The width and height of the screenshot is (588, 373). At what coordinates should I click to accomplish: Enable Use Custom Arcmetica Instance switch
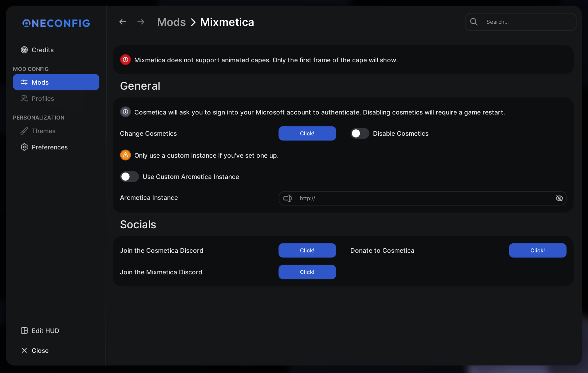pos(129,177)
